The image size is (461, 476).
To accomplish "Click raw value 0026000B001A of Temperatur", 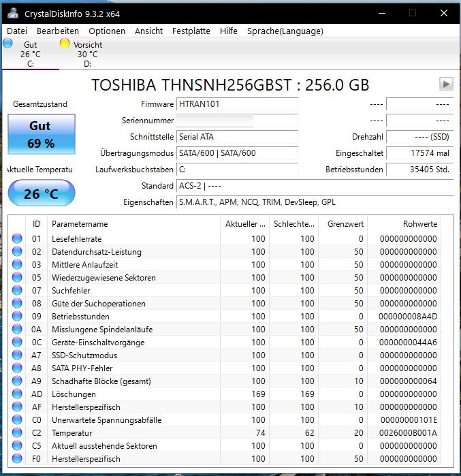I will [408, 433].
